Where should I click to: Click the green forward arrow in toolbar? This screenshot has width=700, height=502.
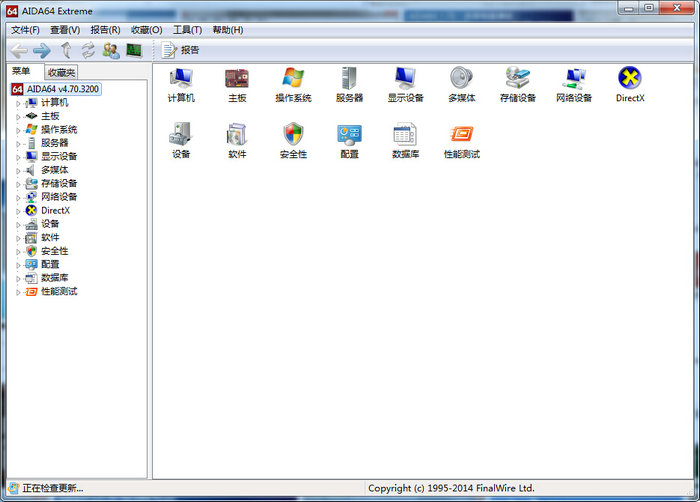coord(41,50)
